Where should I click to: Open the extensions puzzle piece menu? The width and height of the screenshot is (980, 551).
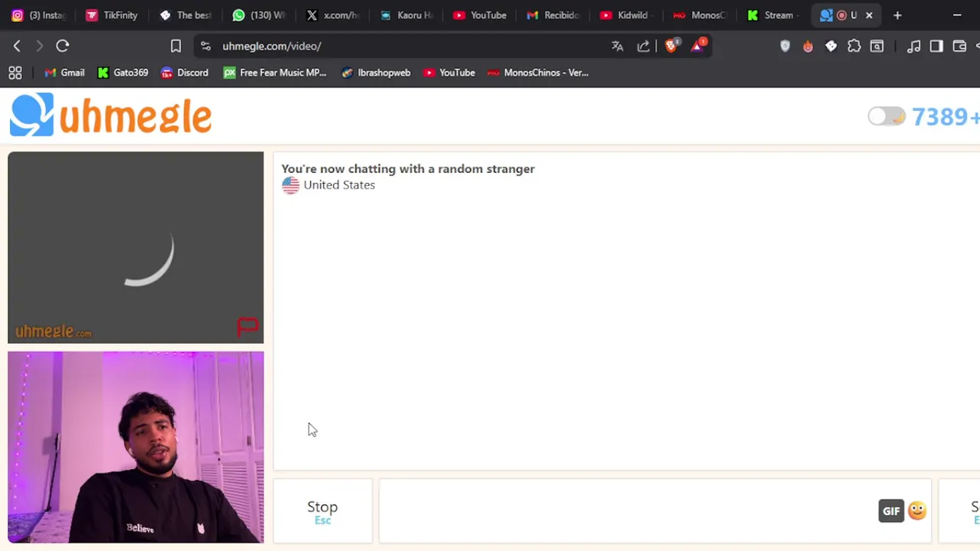tap(854, 46)
